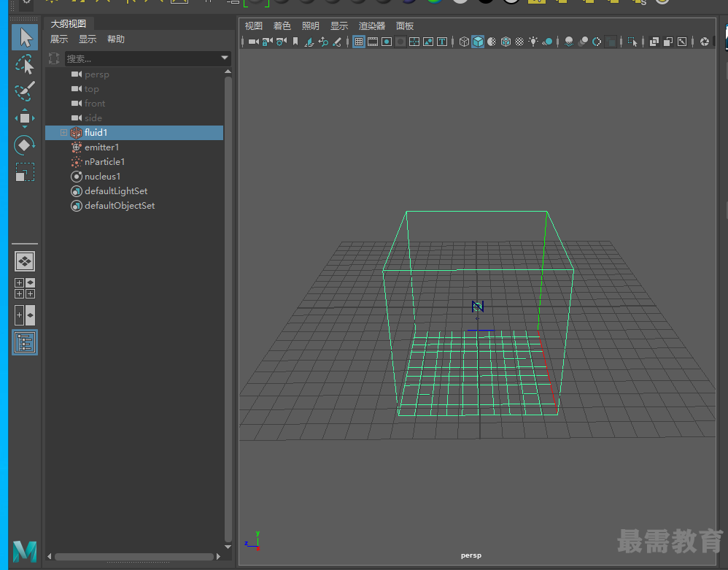The width and height of the screenshot is (728, 570).
Task: Open the viewport 面板 menu
Action: (405, 26)
